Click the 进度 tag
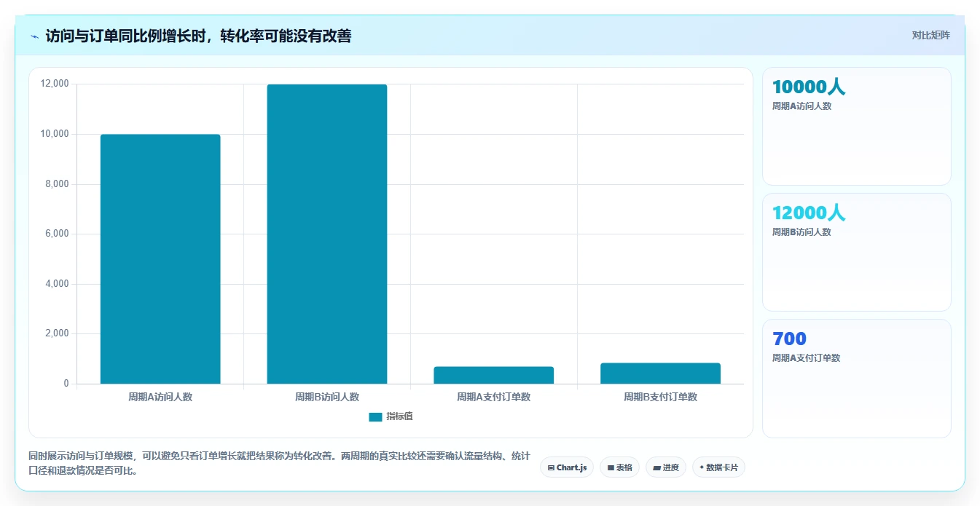The image size is (980, 506). (667, 467)
